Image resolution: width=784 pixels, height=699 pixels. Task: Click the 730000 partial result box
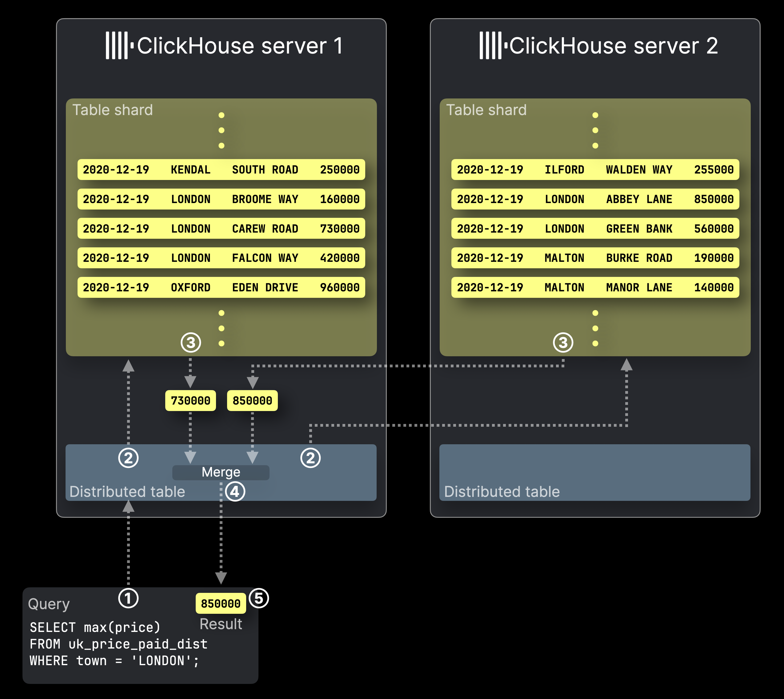click(x=190, y=401)
